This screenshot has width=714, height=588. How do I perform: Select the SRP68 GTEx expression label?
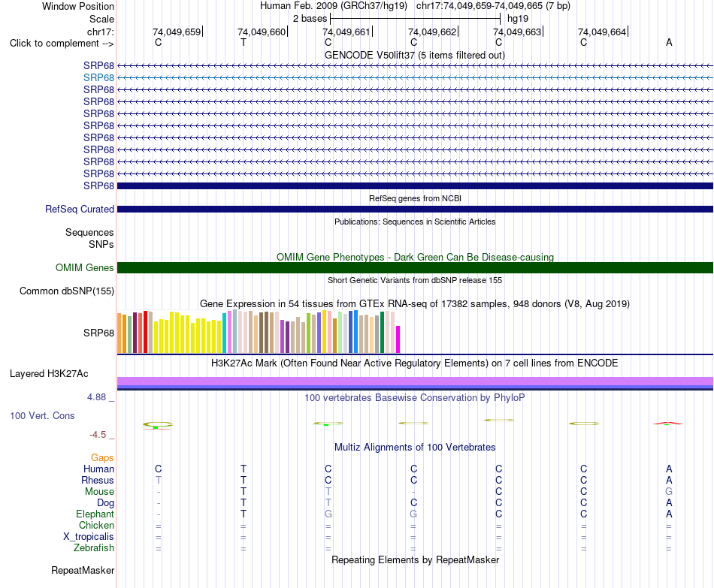click(98, 333)
